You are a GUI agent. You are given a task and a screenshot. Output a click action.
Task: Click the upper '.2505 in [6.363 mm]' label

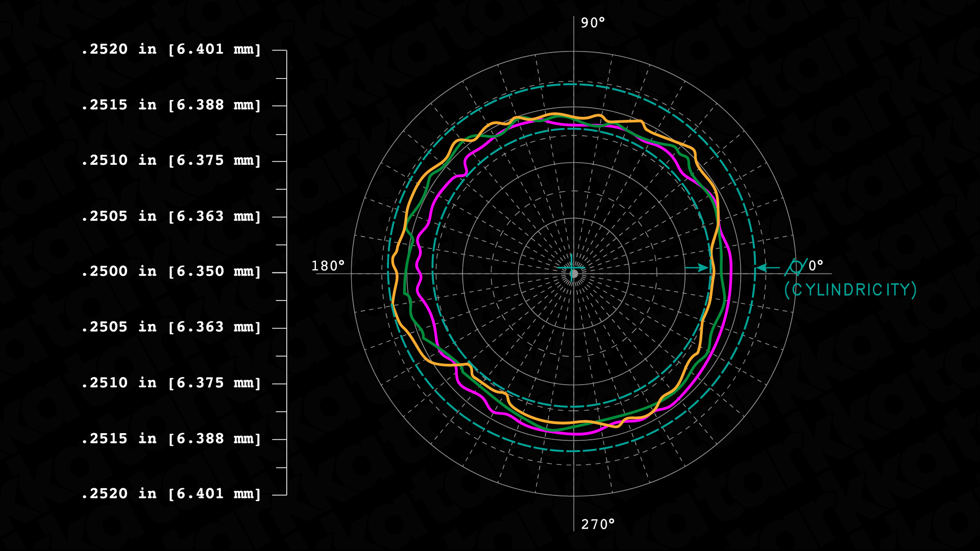[171, 216]
